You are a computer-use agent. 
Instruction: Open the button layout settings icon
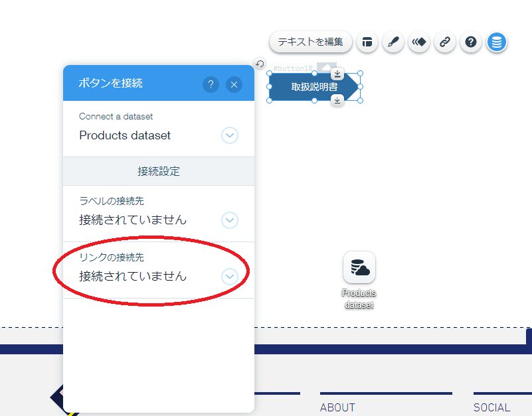pos(367,42)
